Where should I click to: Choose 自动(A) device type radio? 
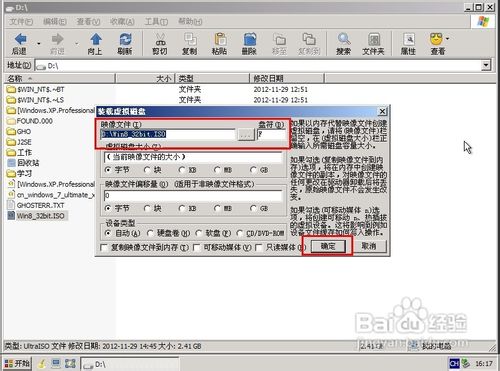coord(108,233)
